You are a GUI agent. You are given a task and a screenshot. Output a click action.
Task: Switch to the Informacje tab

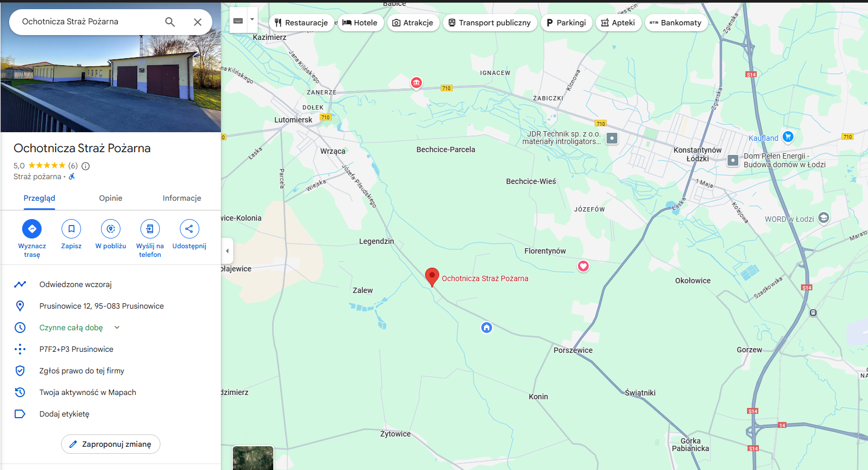(181, 198)
